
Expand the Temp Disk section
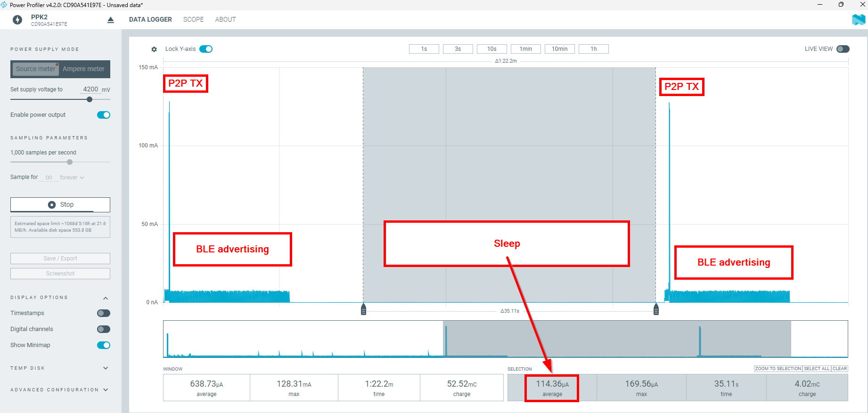click(x=106, y=368)
